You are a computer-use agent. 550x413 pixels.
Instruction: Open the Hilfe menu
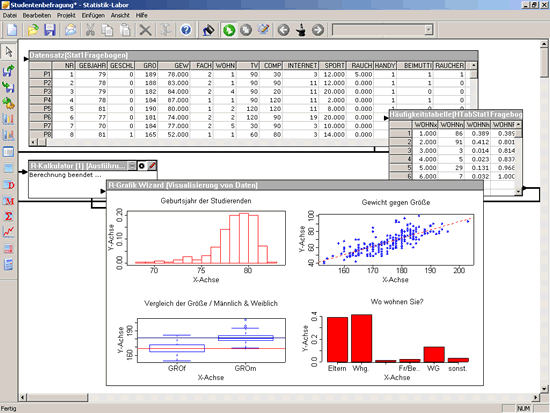(142, 15)
